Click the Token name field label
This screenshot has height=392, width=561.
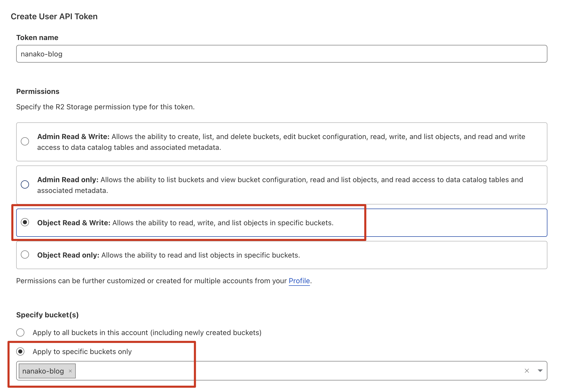[x=37, y=37]
